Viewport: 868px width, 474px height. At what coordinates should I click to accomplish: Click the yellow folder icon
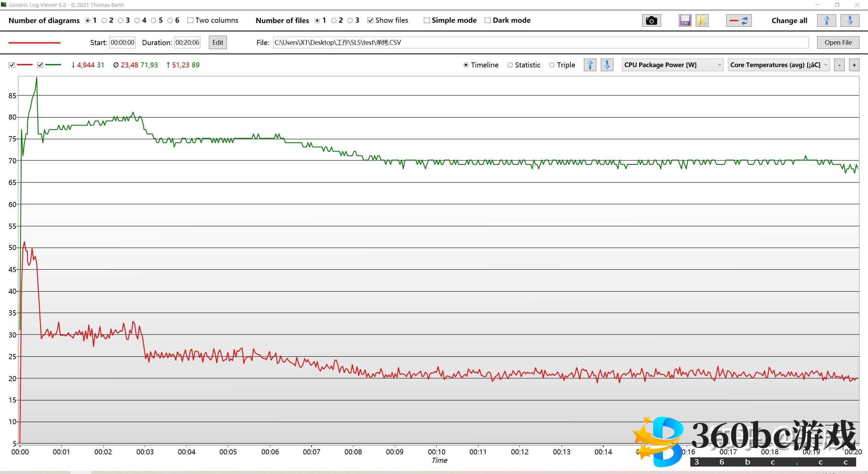click(x=702, y=21)
